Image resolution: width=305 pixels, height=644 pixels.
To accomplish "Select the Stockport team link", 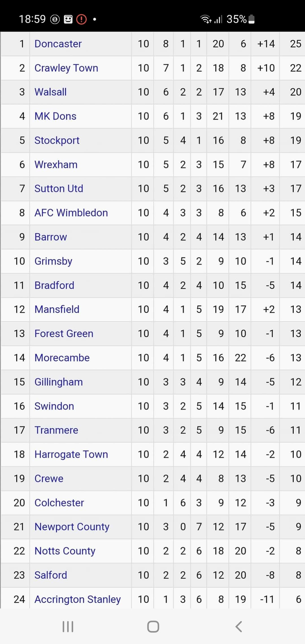I will 57,140.
